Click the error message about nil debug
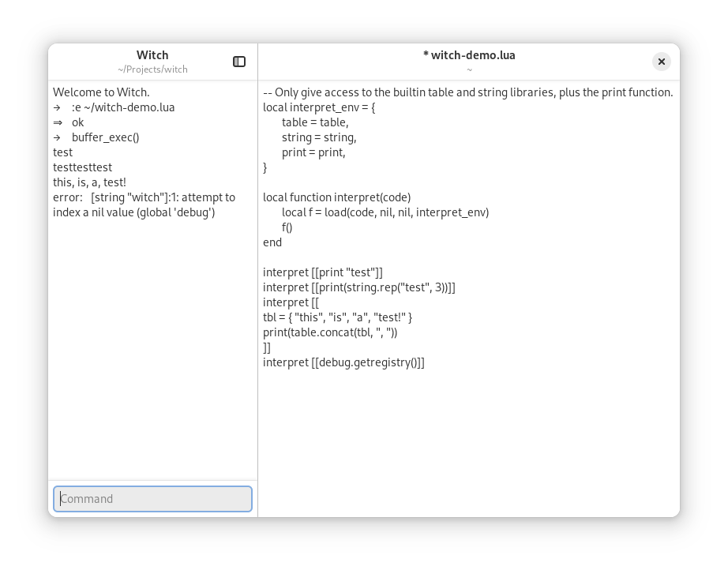The height and width of the screenshot is (570, 728). click(x=144, y=204)
